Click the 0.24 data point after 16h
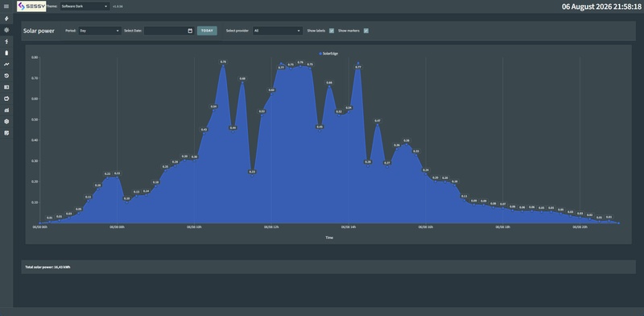This screenshot has height=316, width=644. pos(426,173)
